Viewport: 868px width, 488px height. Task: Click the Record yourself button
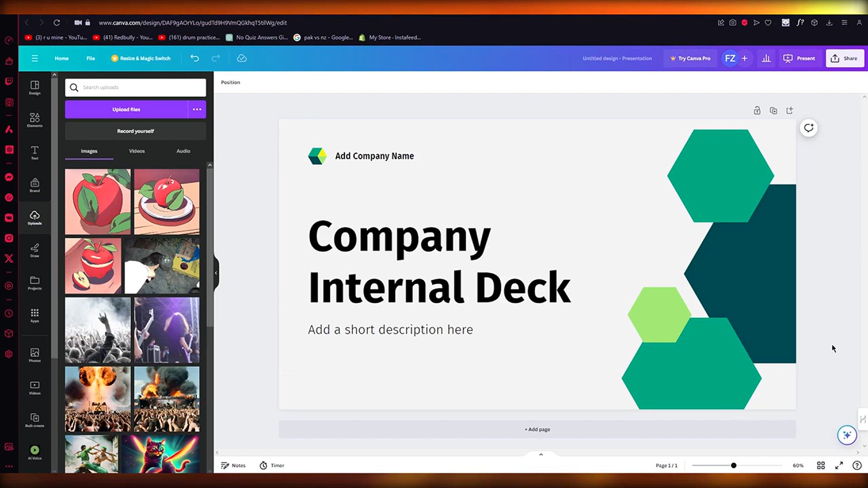pyautogui.click(x=135, y=131)
